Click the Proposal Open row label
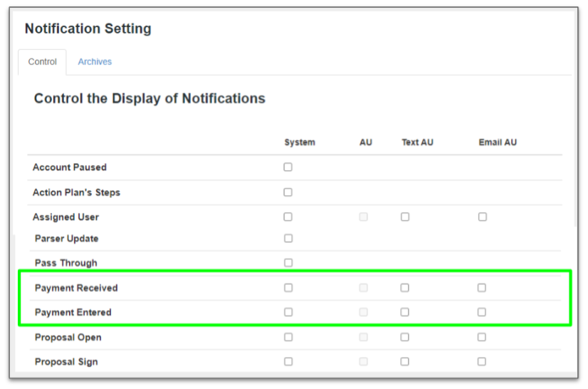The height and width of the screenshot is (389, 588). point(68,337)
